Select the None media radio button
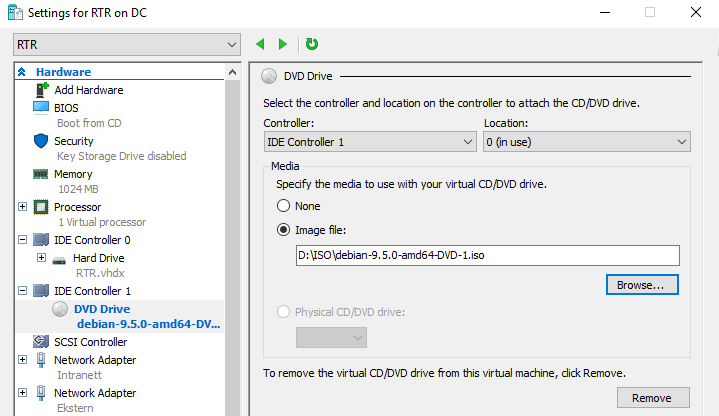 coord(284,205)
